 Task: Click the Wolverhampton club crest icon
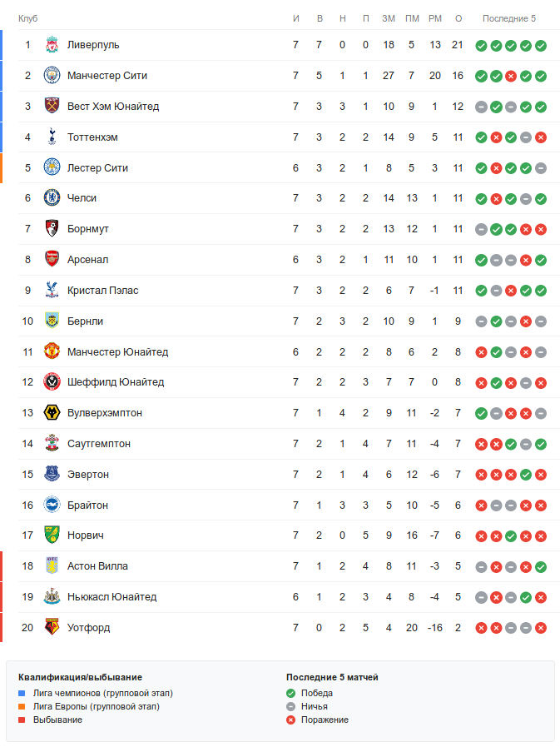[52, 413]
